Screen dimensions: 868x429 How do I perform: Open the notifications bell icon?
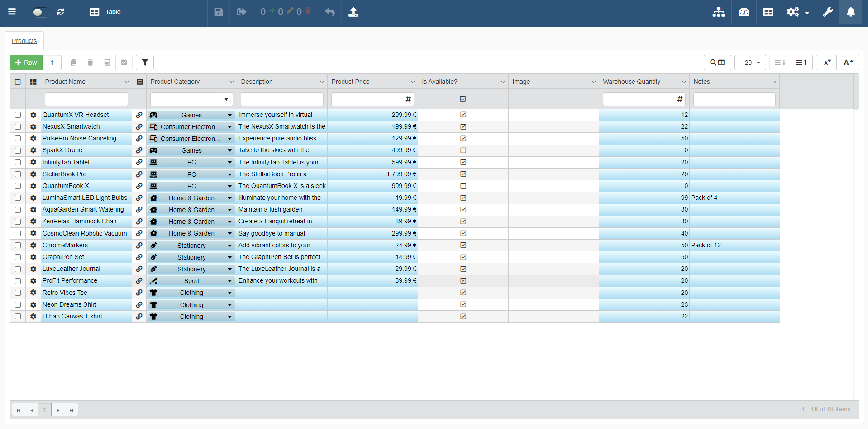coord(851,12)
